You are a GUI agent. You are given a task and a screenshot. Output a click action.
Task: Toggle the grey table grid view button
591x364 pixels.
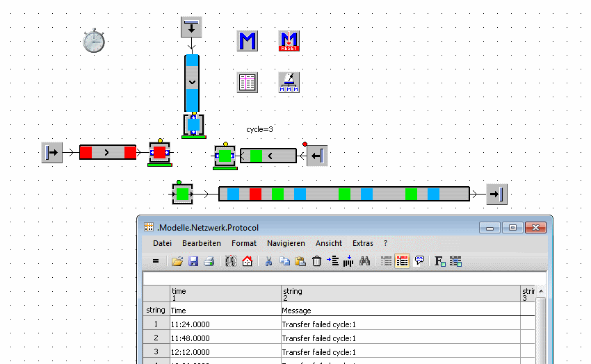[x=386, y=261]
